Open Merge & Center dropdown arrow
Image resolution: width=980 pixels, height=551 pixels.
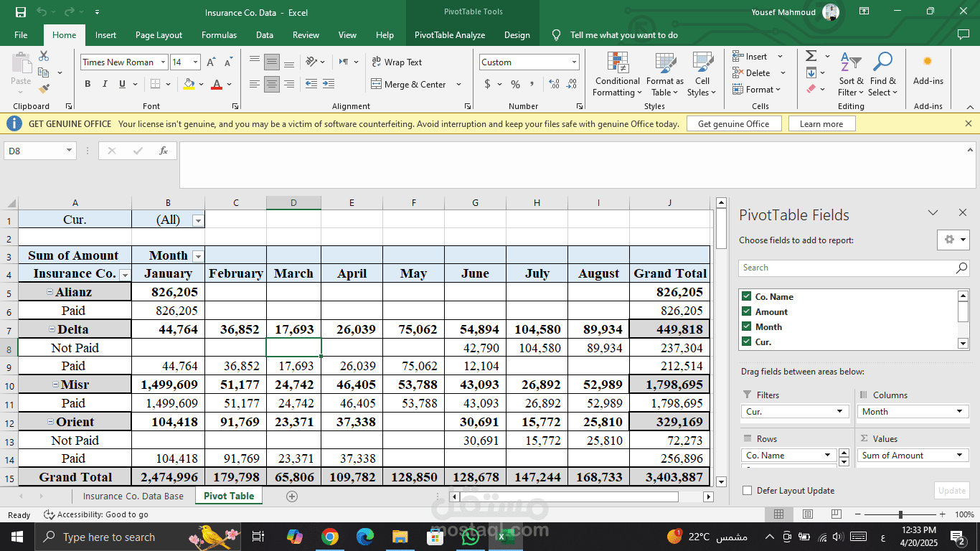(x=461, y=85)
